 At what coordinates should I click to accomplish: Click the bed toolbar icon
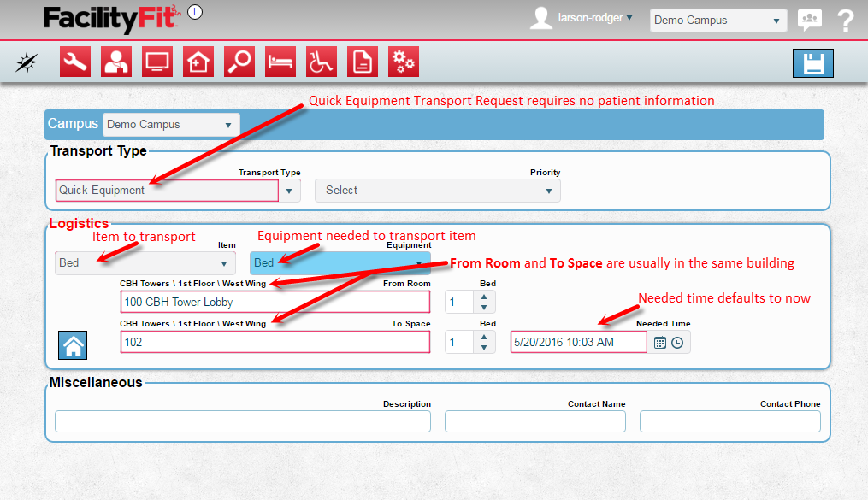[280, 62]
